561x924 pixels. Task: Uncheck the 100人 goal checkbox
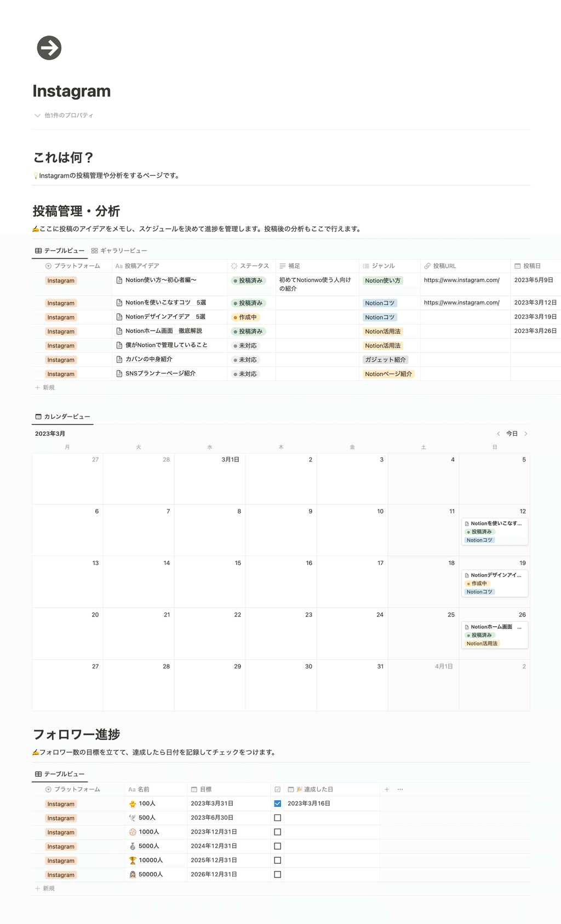tap(278, 804)
